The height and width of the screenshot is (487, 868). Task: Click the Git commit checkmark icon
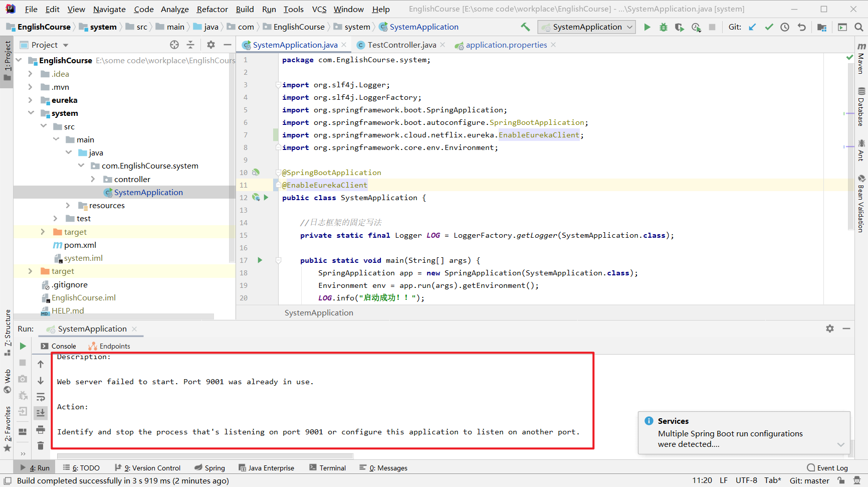coord(769,27)
